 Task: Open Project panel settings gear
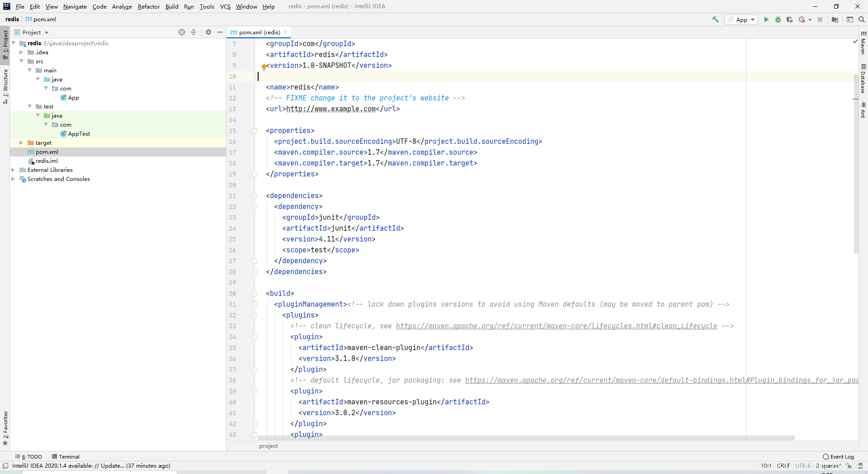[208, 32]
